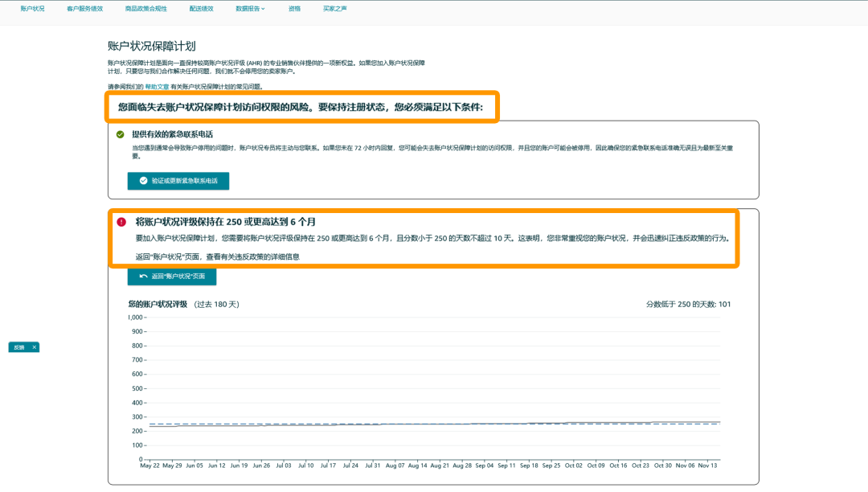
Task: Switch to the 配送绩效 tab
Action: tap(202, 9)
